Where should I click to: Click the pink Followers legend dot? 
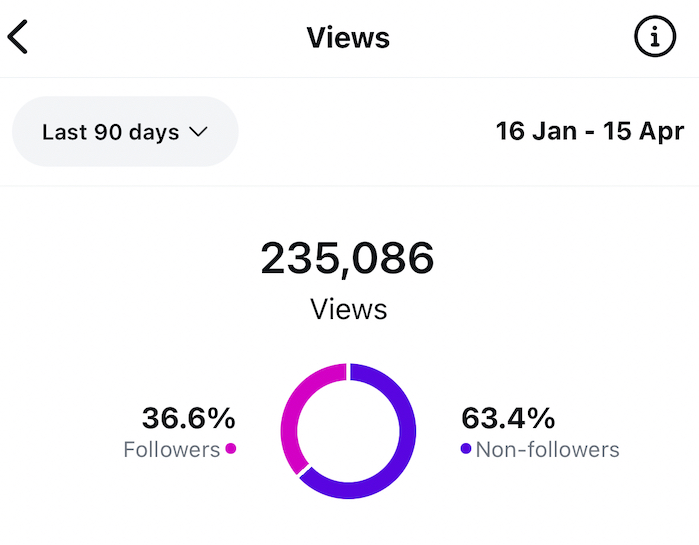pyautogui.click(x=231, y=449)
